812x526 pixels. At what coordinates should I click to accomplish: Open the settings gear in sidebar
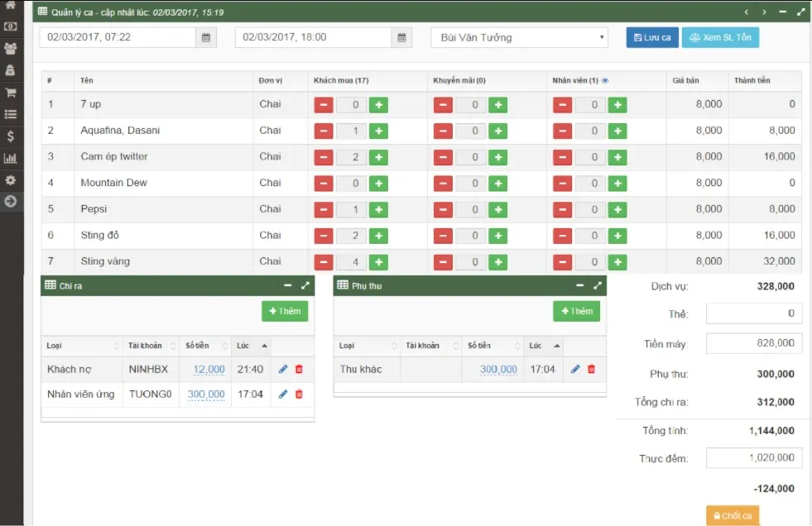pyautogui.click(x=11, y=179)
